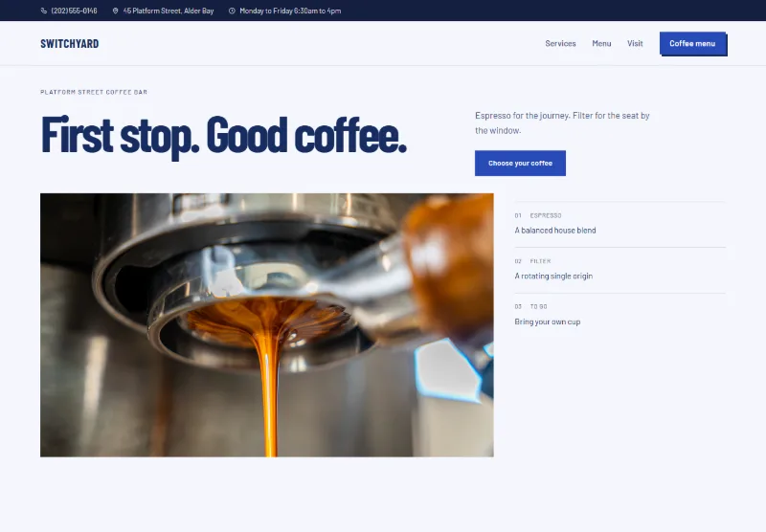This screenshot has height=532, width=766.
Task: Click the Monday to Friday 6:30am to 4pm text
Action: (290, 11)
